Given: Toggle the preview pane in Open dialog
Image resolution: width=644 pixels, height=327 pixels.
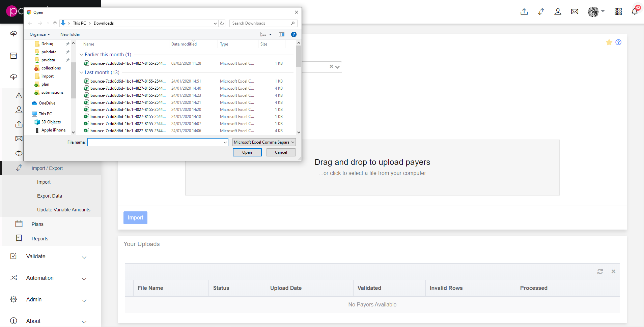Looking at the screenshot, I should [x=282, y=34].
